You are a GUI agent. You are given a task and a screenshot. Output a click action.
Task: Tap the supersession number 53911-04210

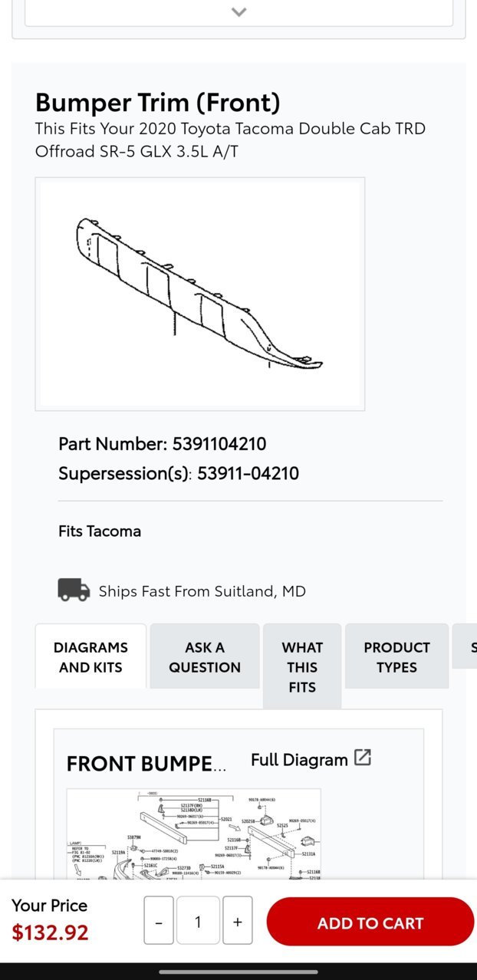[x=248, y=472]
